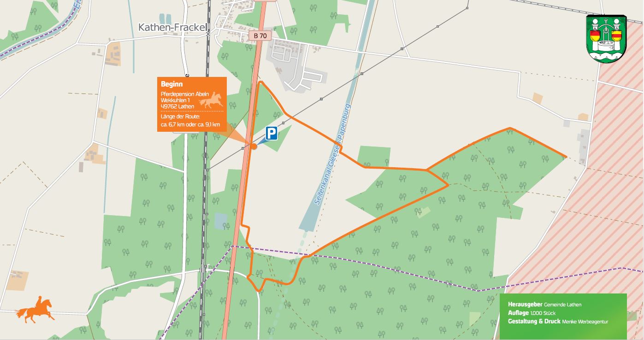The height and width of the screenshot is (340, 644).
Task: Click the orange route start point dot
Action: (254, 146)
